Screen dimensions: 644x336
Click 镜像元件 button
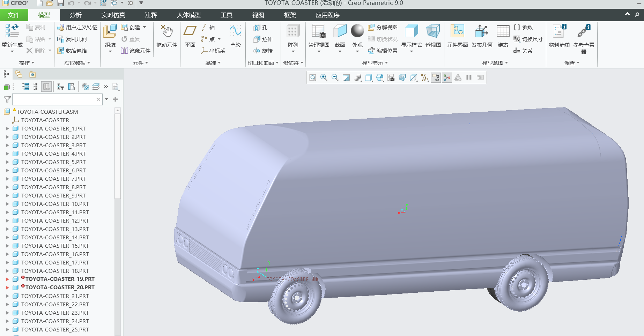[136, 51]
